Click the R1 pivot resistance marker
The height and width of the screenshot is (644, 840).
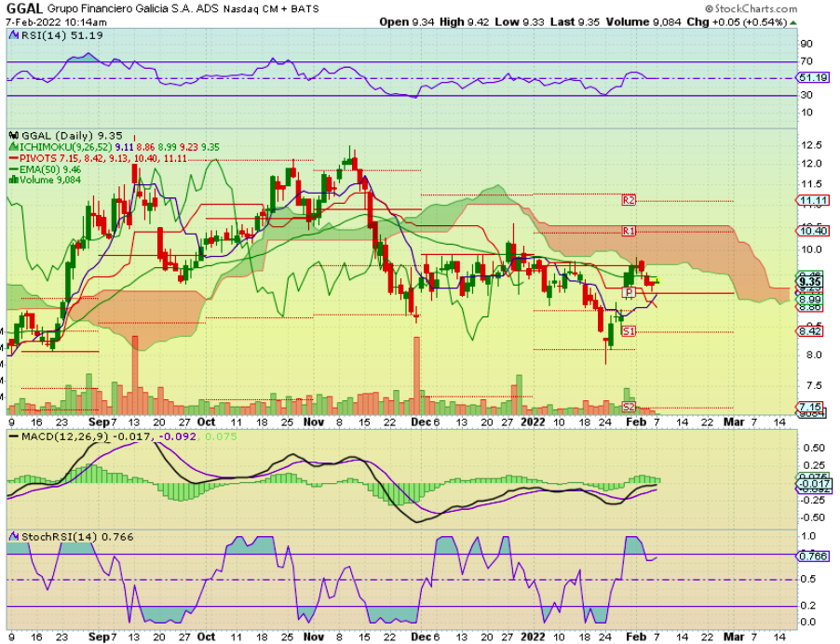point(629,230)
